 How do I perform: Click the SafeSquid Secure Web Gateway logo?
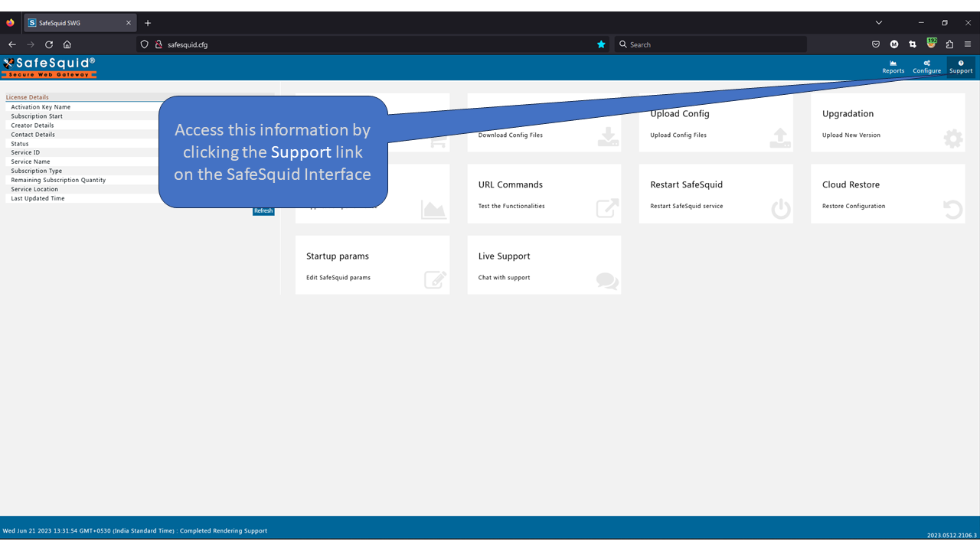click(49, 67)
